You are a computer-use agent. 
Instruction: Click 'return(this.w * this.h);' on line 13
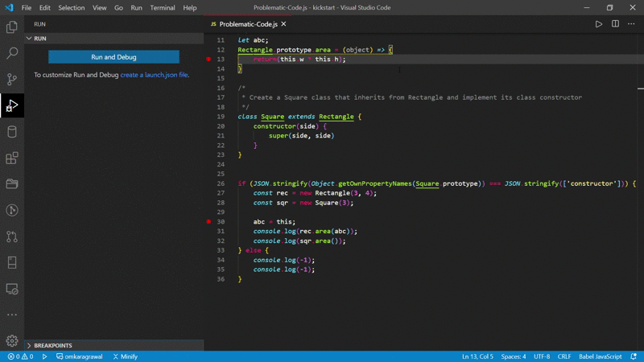point(299,59)
